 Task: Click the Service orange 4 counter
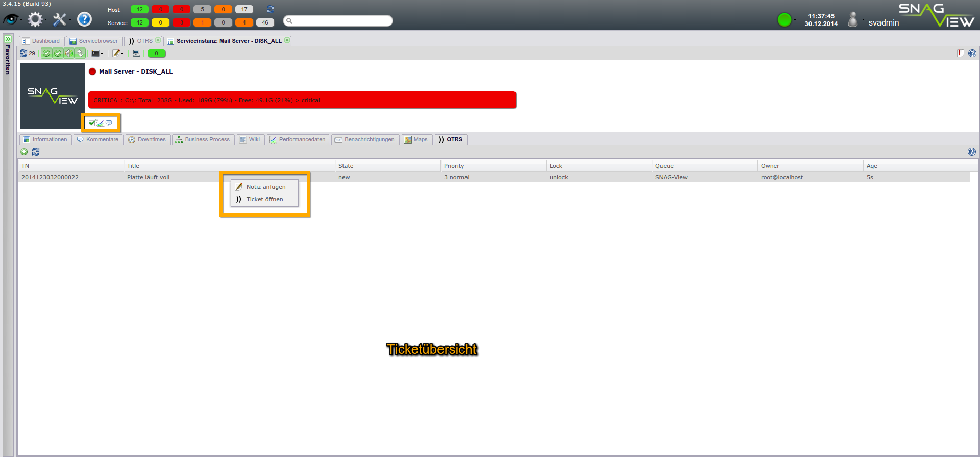[x=244, y=22]
